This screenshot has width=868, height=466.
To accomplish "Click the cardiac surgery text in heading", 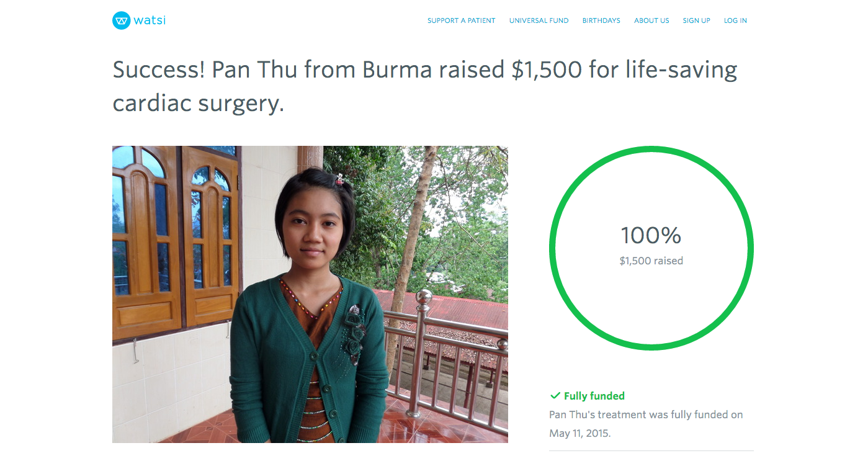I will (x=198, y=103).
